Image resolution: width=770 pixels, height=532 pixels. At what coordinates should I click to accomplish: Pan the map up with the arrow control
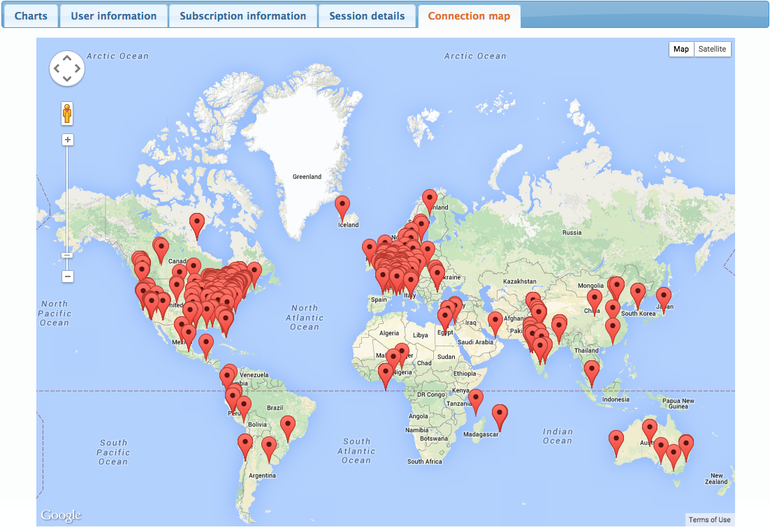pos(67,59)
